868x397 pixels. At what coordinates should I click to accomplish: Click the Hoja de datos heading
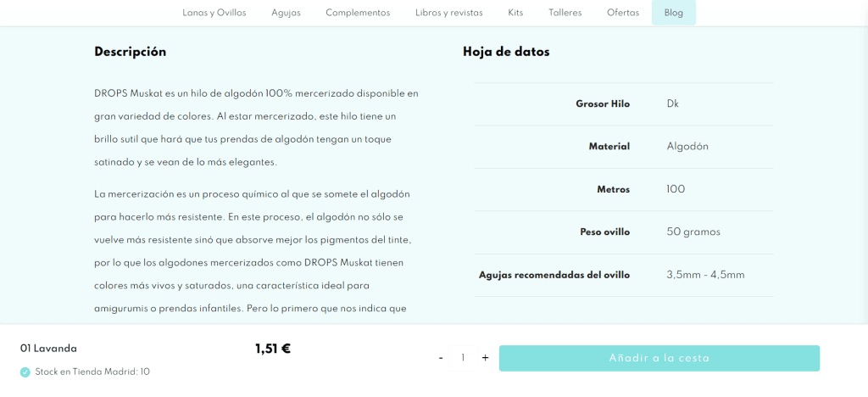pyautogui.click(x=506, y=52)
